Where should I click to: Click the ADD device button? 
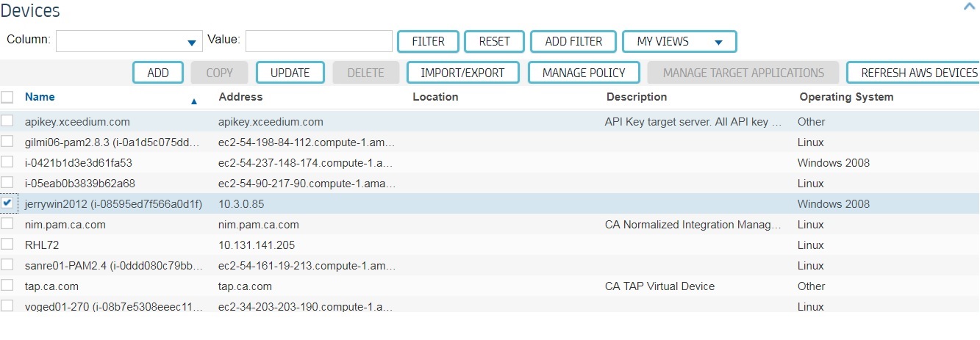pos(158,73)
